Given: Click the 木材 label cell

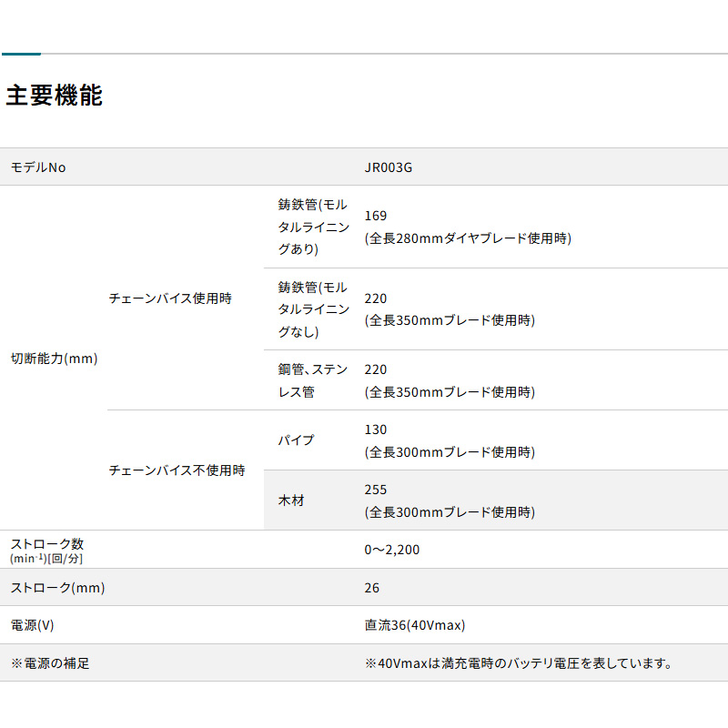Looking at the screenshot, I should (291, 500).
